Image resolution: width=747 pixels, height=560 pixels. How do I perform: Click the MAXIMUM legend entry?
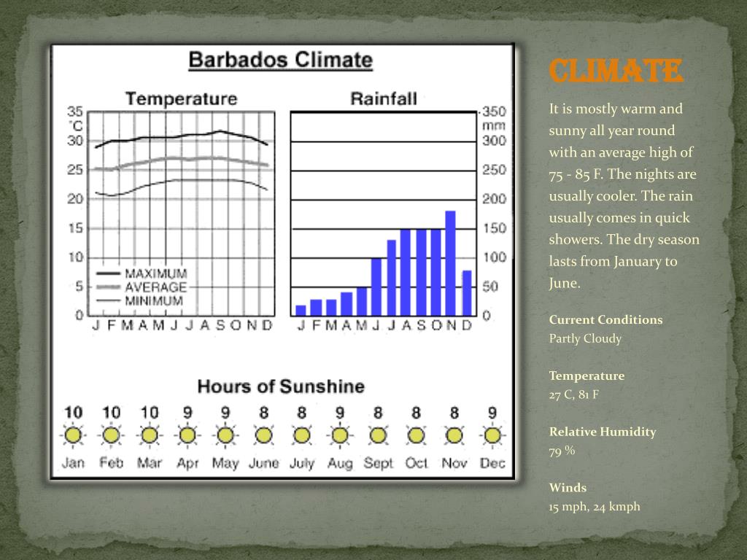[x=142, y=274]
